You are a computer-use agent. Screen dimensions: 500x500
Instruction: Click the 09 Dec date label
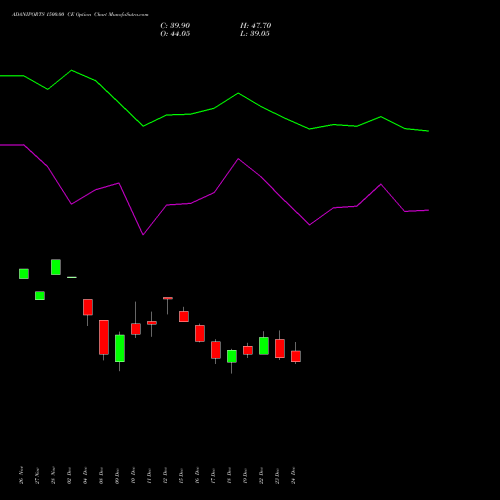click(x=117, y=475)
